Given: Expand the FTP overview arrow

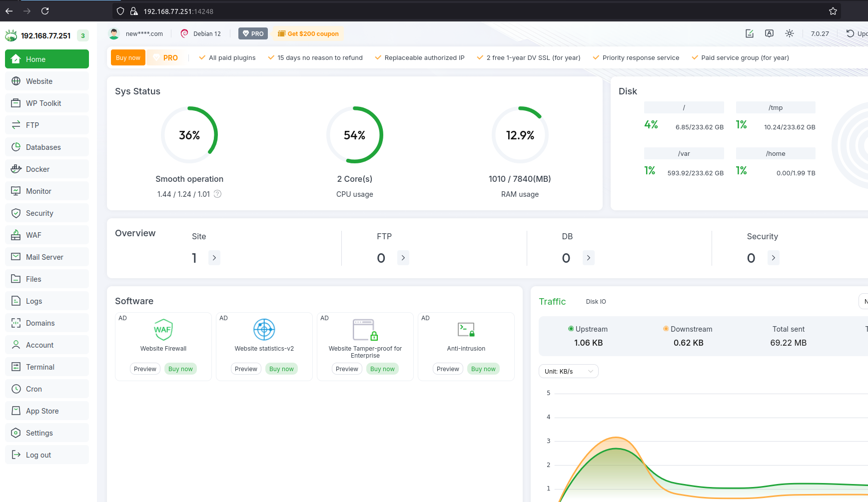Looking at the screenshot, I should pos(403,258).
